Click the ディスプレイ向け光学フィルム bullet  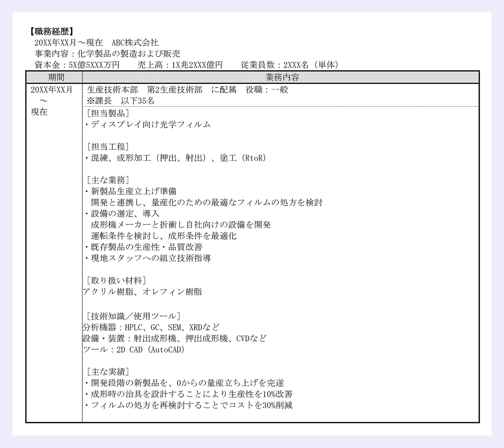pos(148,124)
